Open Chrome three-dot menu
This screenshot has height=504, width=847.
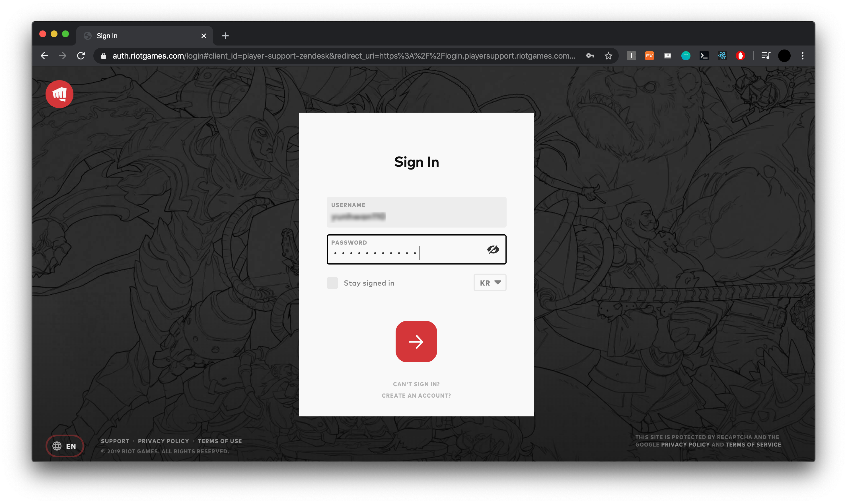pos(802,56)
